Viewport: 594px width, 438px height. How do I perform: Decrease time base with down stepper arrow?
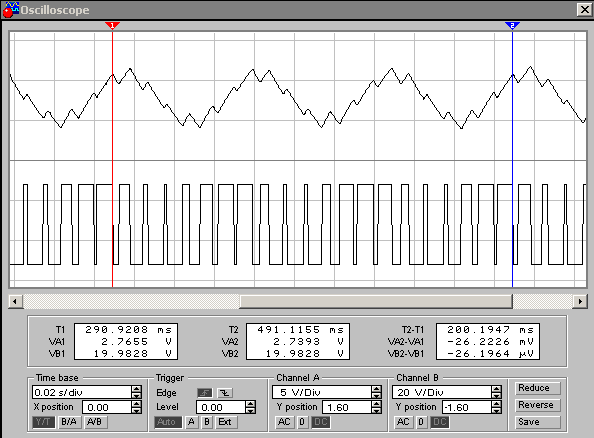[x=137, y=395]
